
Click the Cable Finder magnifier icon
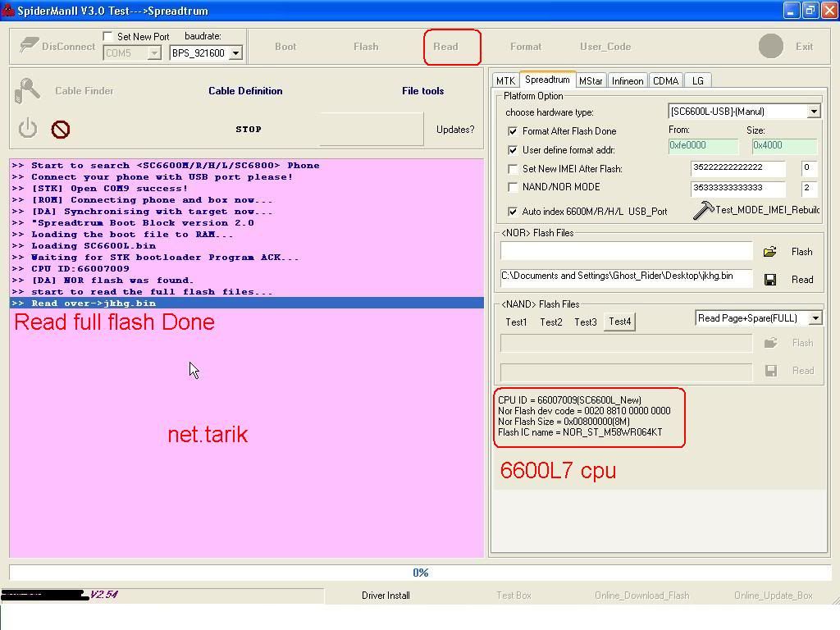coord(27,90)
